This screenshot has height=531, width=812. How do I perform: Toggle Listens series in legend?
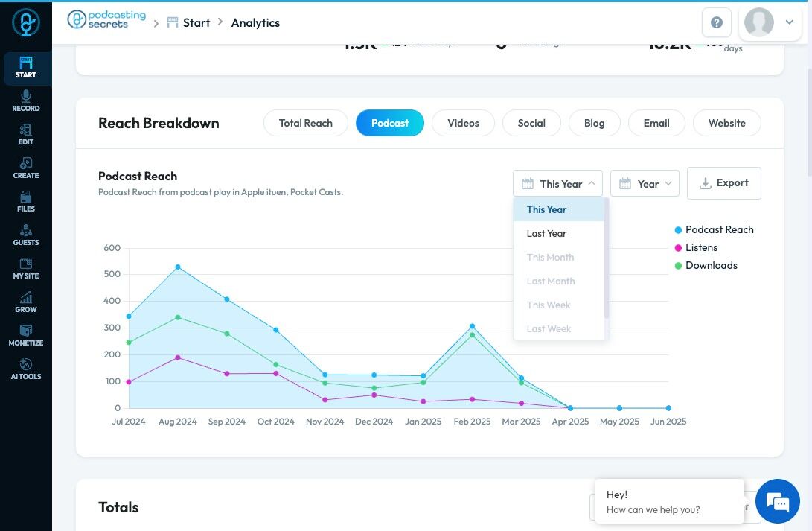tap(696, 248)
